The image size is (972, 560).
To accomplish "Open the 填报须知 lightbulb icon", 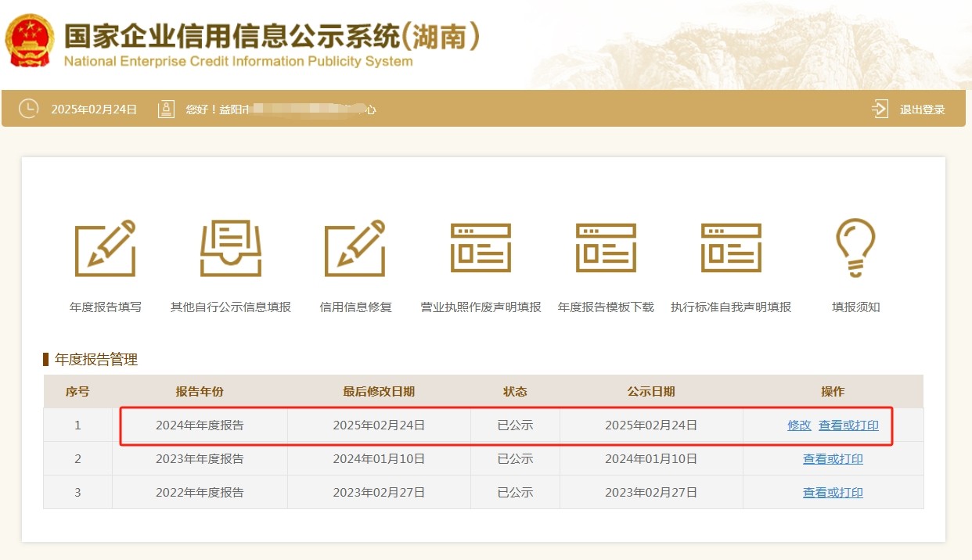I will click(x=855, y=248).
